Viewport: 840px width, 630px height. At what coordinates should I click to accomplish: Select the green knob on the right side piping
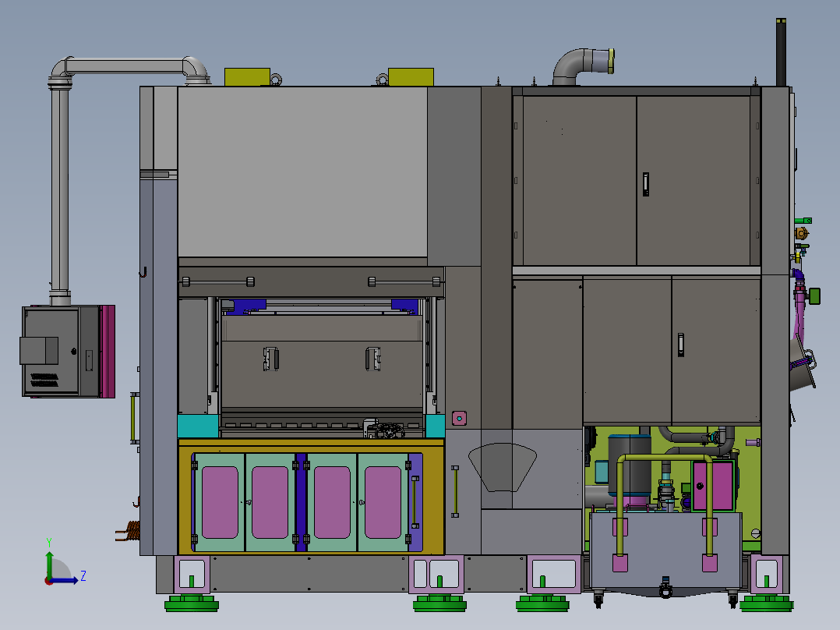point(814,296)
